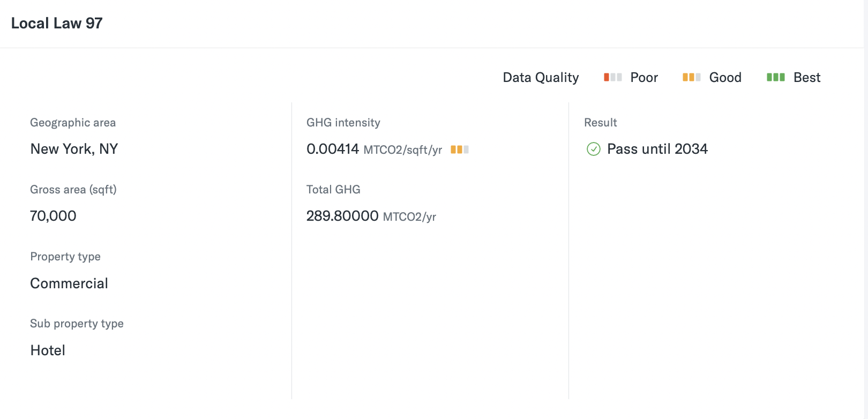Click the New York, NY value
Viewport: 868px width, 419px height.
tap(74, 149)
